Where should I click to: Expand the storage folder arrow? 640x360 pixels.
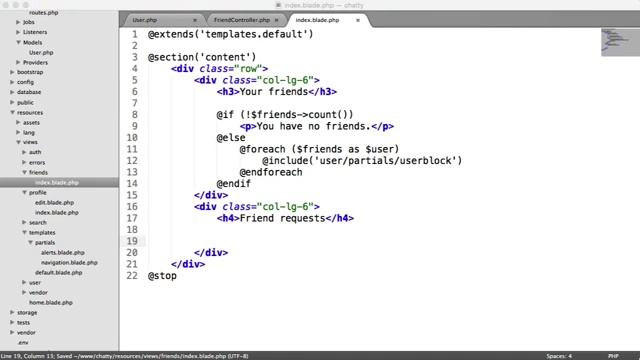(x=12, y=312)
